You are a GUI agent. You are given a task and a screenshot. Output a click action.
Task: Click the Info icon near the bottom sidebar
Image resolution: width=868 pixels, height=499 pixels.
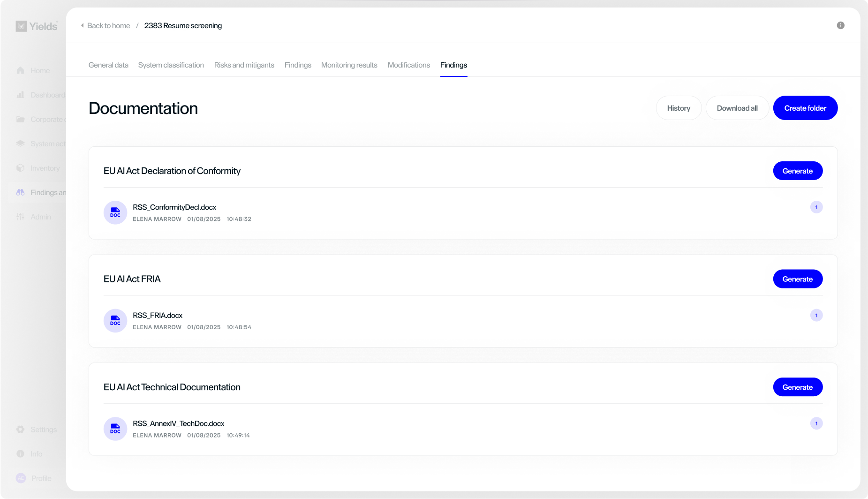(x=21, y=454)
